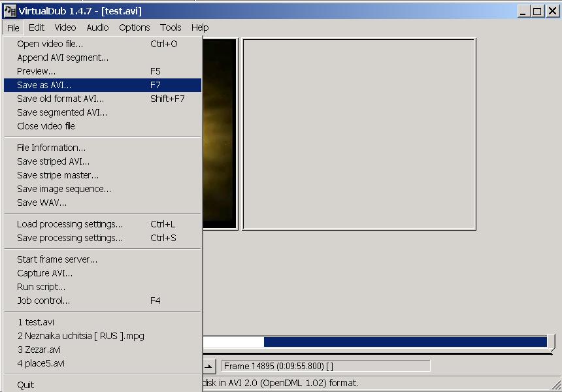
Task: Select Open video file menu entry
Action: pos(50,44)
